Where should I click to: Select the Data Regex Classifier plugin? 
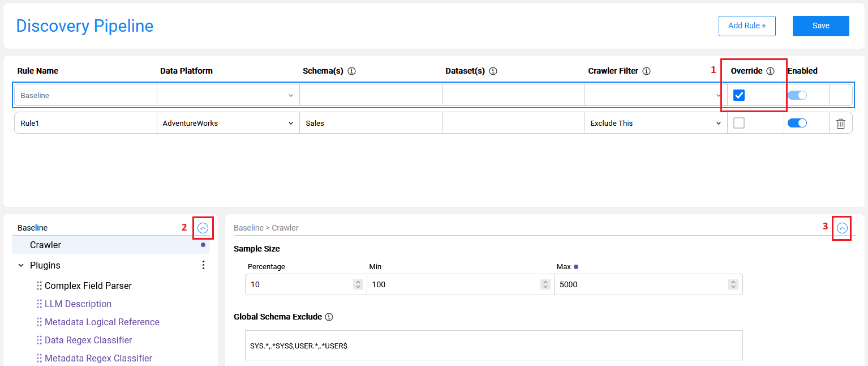click(88, 341)
